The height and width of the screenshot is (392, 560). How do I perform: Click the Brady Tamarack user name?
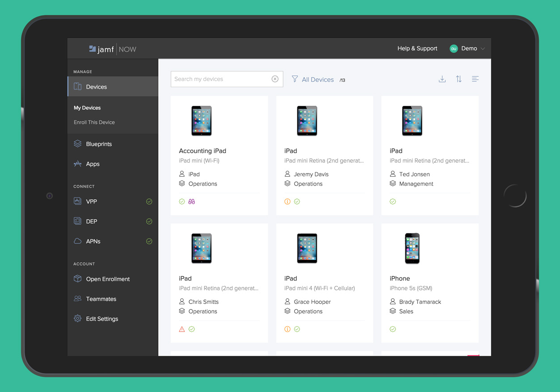(x=420, y=302)
